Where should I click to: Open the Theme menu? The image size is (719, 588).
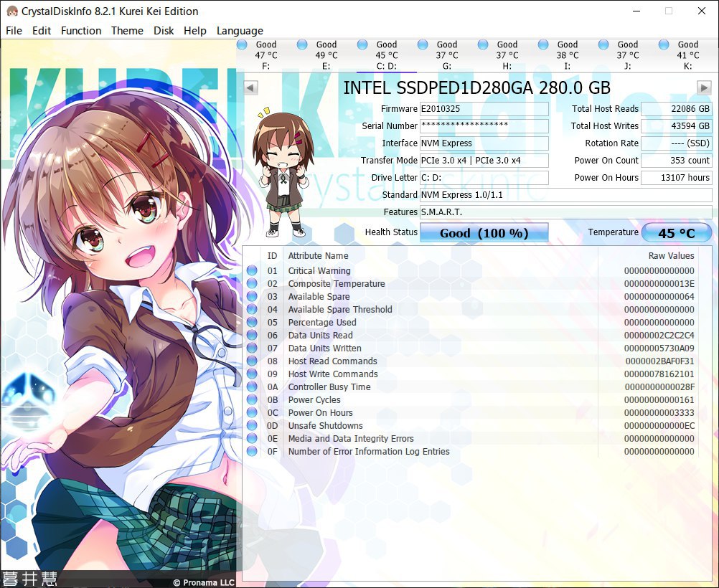(127, 31)
